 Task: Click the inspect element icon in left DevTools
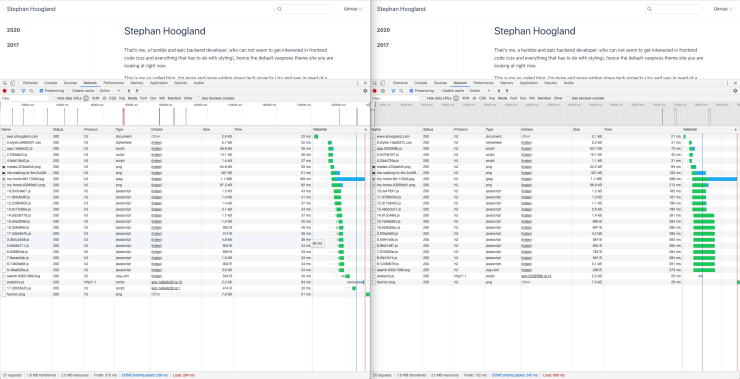click(5, 83)
